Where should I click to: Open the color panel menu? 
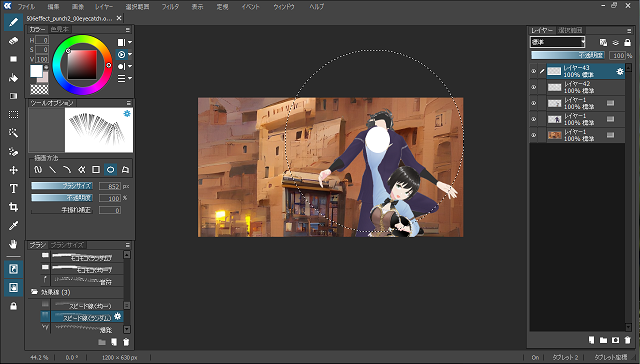pos(128,30)
